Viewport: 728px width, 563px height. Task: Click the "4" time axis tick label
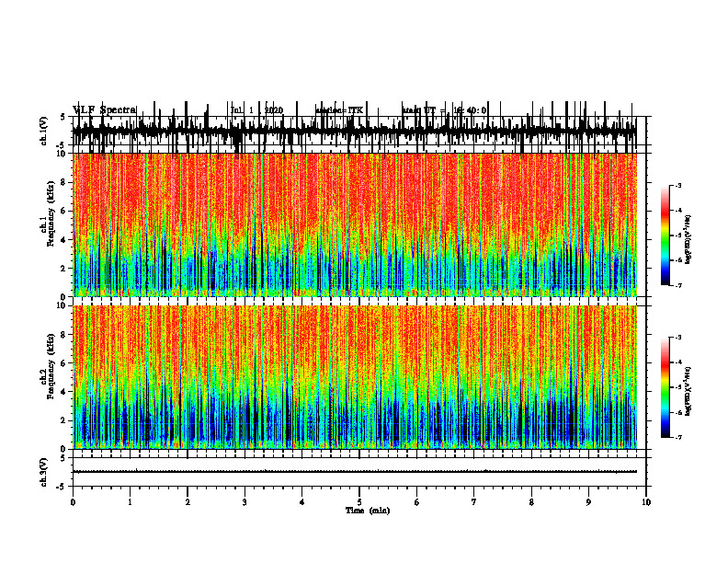pyautogui.click(x=302, y=502)
